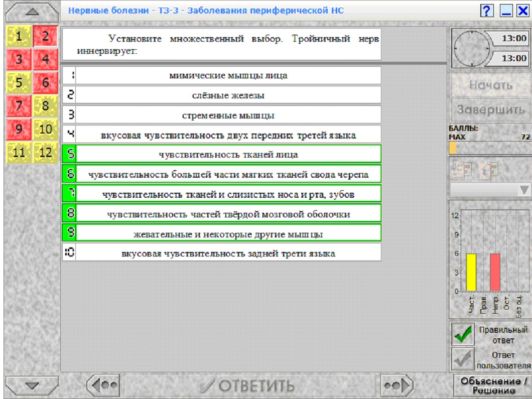Go to next question arrow button
Screen dimensions: 532x399
coord(396,385)
